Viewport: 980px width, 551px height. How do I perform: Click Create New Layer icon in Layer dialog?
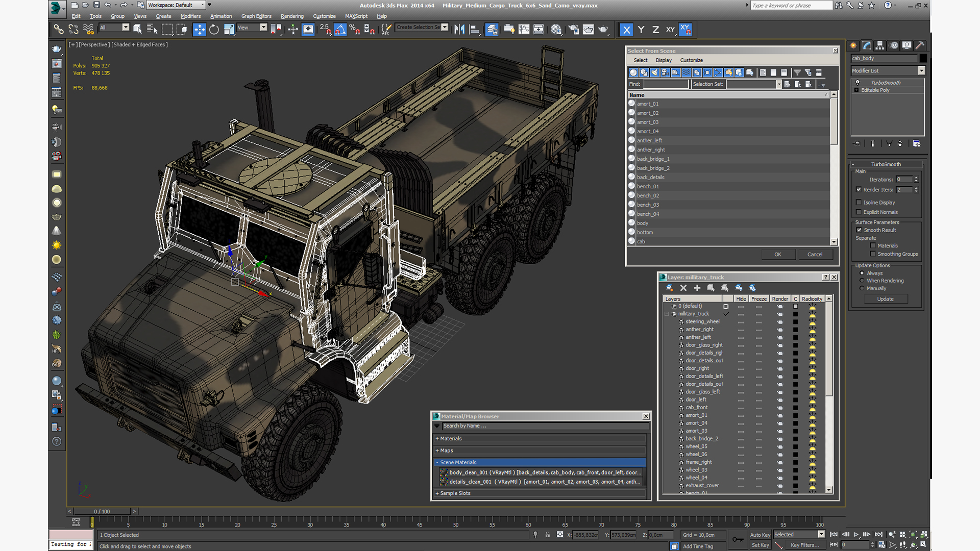[670, 288]
